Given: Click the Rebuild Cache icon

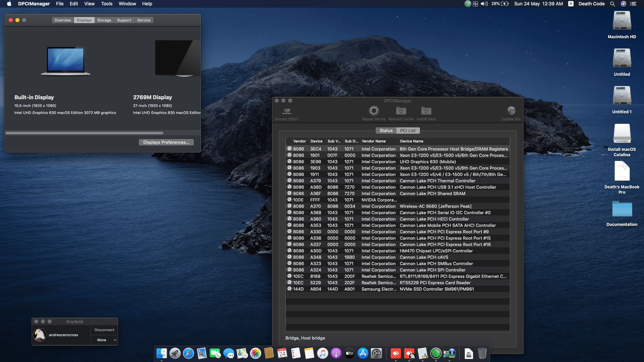Looking at the screenshot, I should [x=401, y=111].
